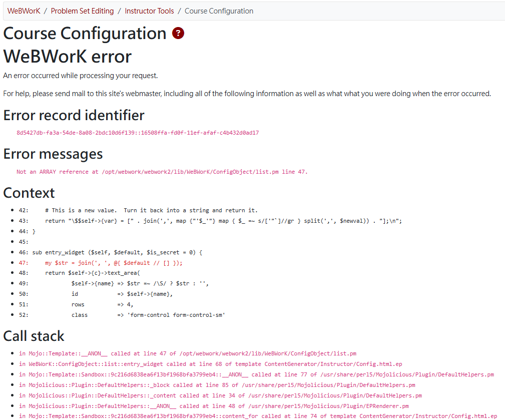Click the Error record identifier heading
The image size is (505, 420).
(x=74, y=115)
